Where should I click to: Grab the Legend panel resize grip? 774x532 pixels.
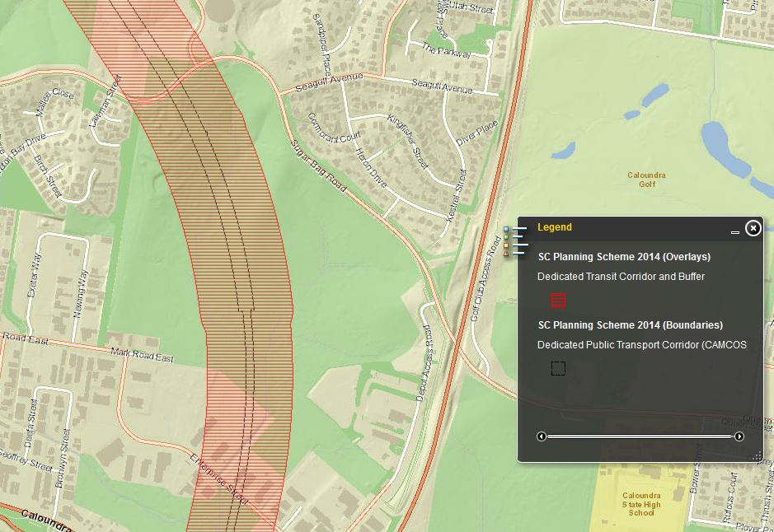click(x=758, y=455)
